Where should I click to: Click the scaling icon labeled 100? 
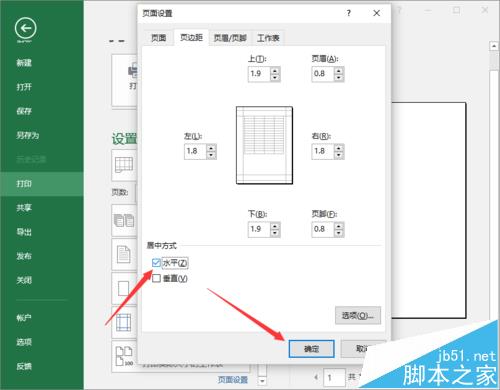tap(124, 356)
